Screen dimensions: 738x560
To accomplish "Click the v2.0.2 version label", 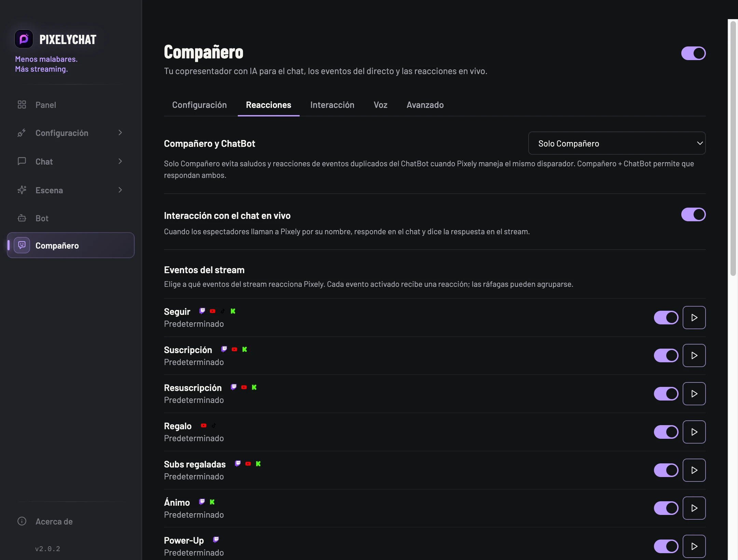I will click(47, 549).
